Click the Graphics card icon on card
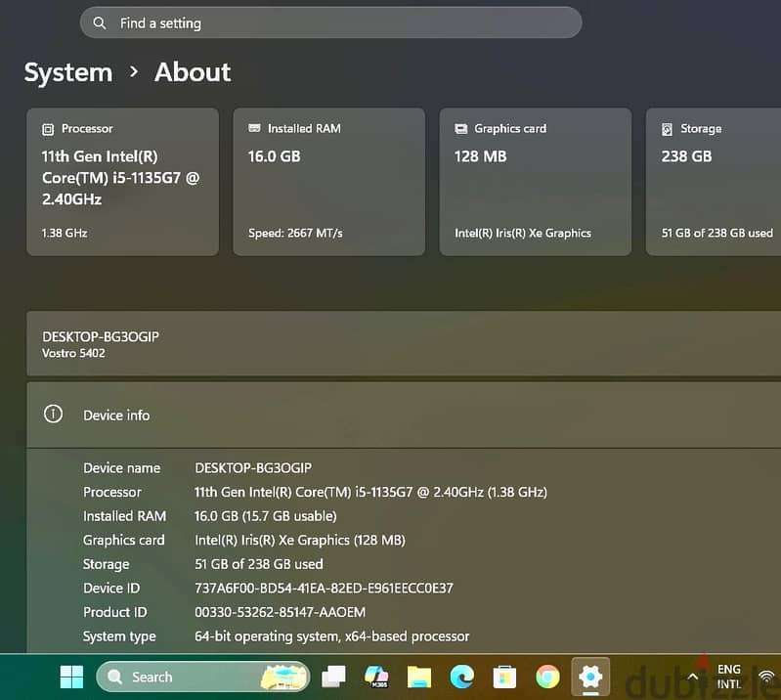 pyautogui.click(x=461, y=129)
